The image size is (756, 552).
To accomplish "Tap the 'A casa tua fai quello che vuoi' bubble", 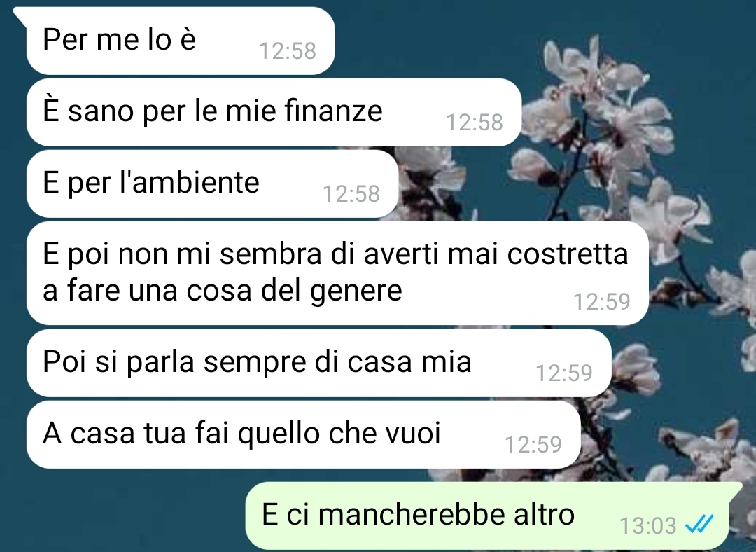I will point(304,435).
